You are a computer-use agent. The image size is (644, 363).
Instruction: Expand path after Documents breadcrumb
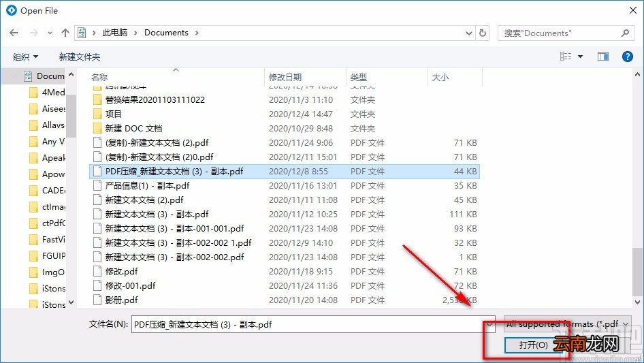tap(197, 33)
